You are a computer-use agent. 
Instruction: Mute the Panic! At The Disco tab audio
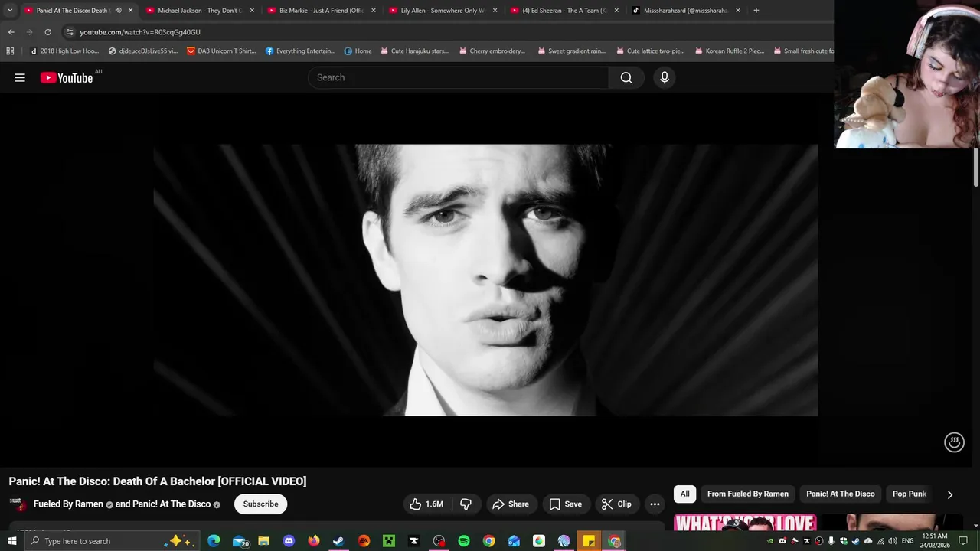pyautogui.click(x=118, y=11)
